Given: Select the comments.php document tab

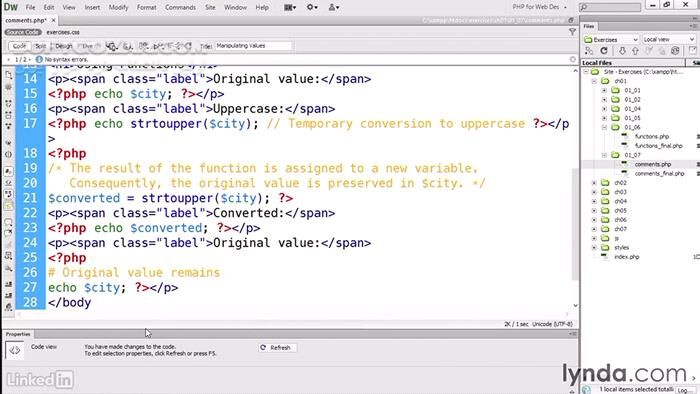Looking at the screenshot, I should tap(26, 21).
